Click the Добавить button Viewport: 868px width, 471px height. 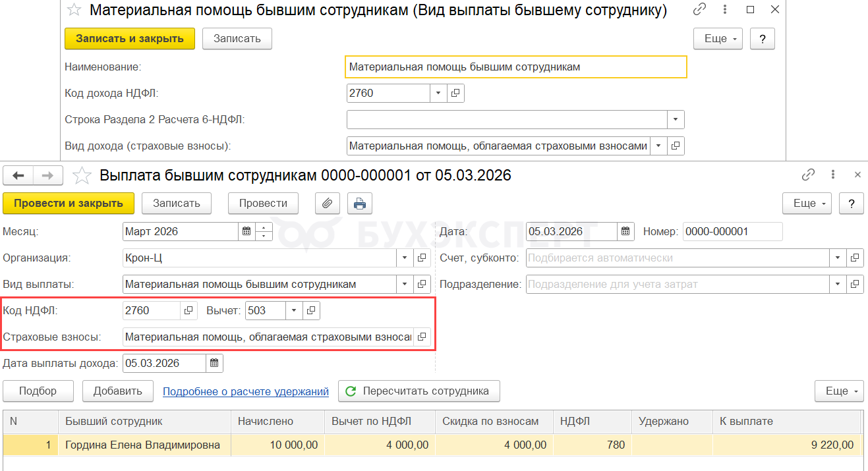coord(118,391)
